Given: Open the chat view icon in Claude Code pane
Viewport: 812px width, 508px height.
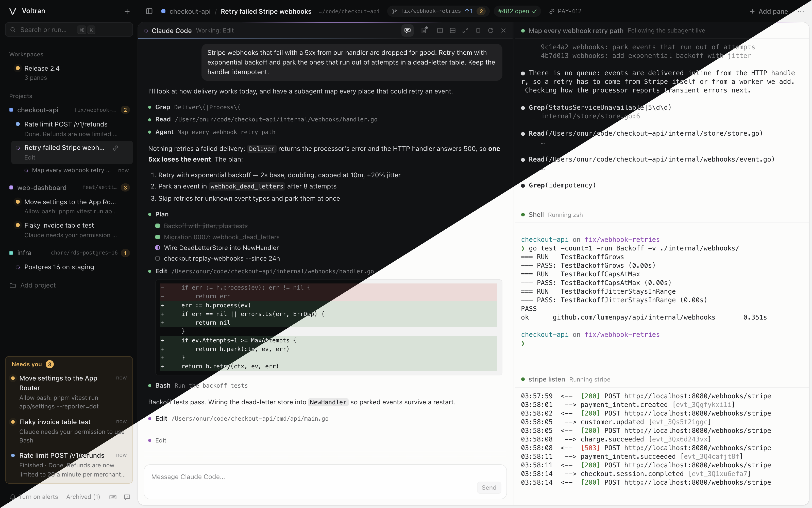Looking at the screenshot, I should (407, 30).
